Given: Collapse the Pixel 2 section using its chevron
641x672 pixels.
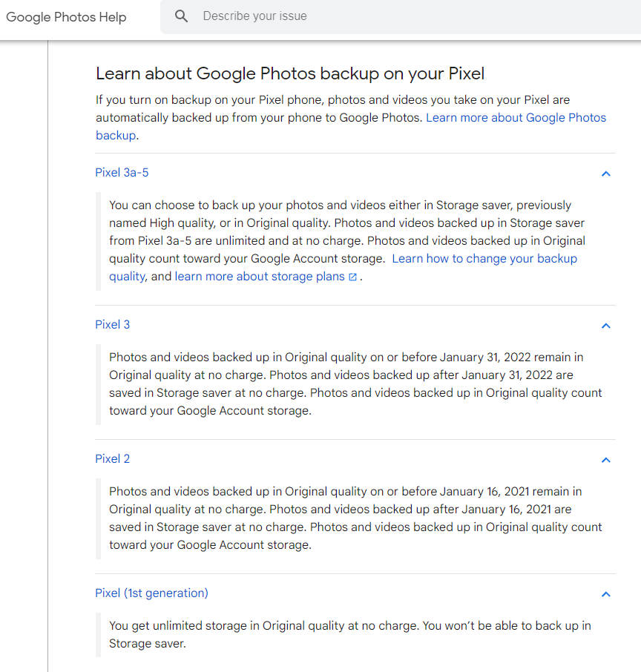Looking at the screenshot, I should tap(605, 460).
